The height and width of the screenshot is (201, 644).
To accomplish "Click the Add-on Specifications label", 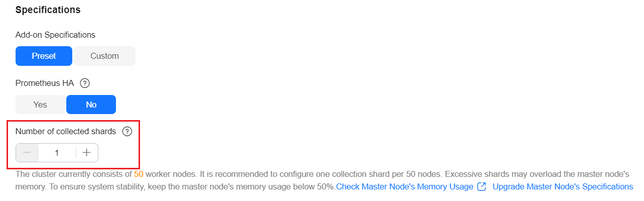I will pyautogui.click(x=55, y=35).
